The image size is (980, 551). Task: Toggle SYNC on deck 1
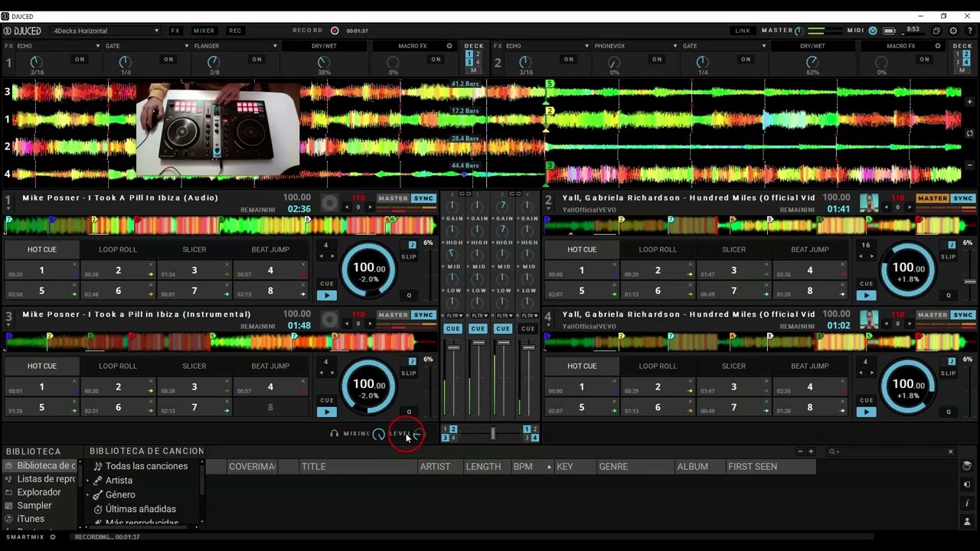423,199
